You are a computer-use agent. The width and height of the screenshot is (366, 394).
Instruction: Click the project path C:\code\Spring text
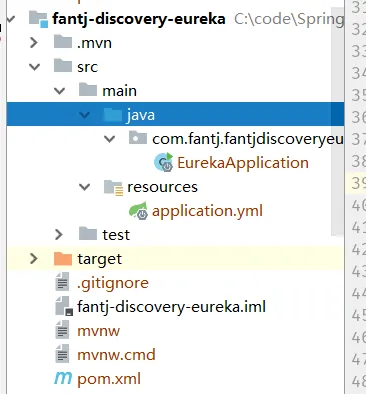click(x=289, y=19)
